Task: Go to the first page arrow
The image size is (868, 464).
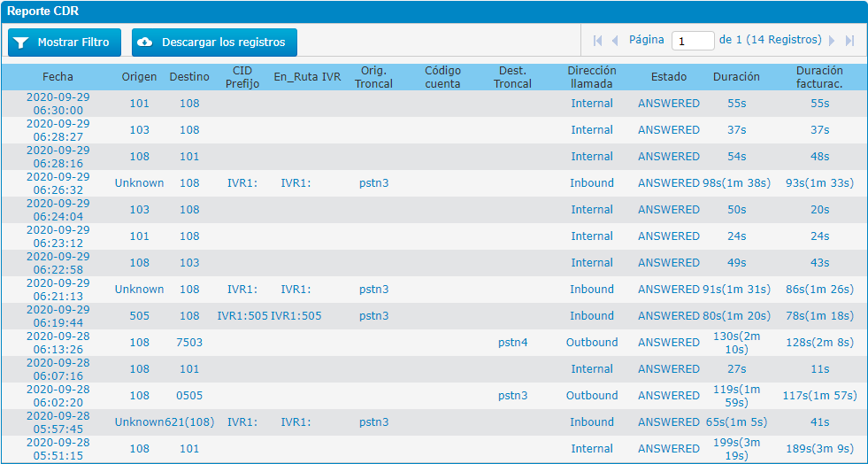Action: click(x=597, y=41)
